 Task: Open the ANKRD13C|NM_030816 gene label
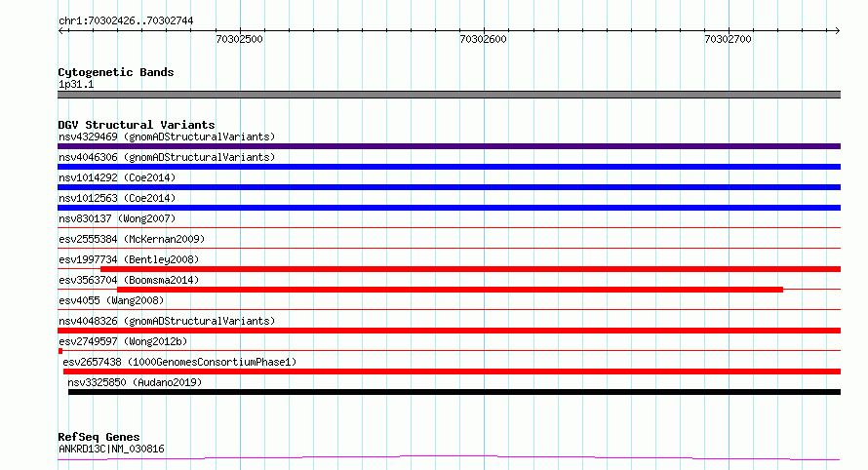[111, 449]
